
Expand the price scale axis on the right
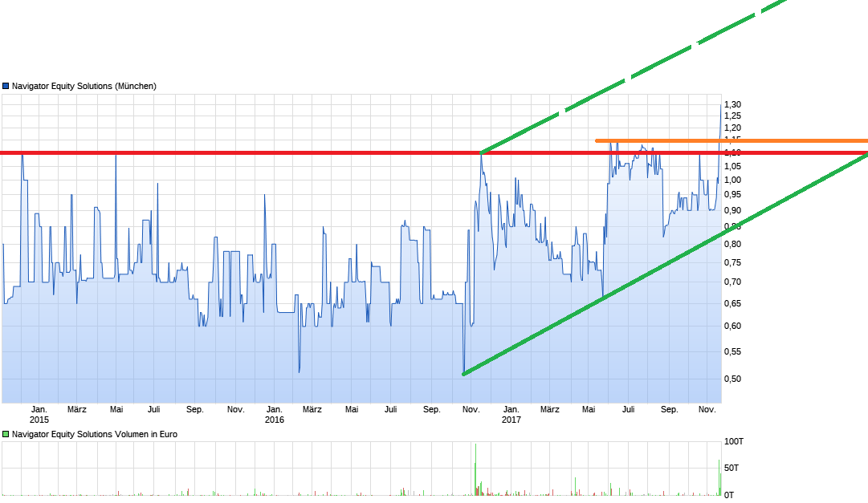pos(733,241)
